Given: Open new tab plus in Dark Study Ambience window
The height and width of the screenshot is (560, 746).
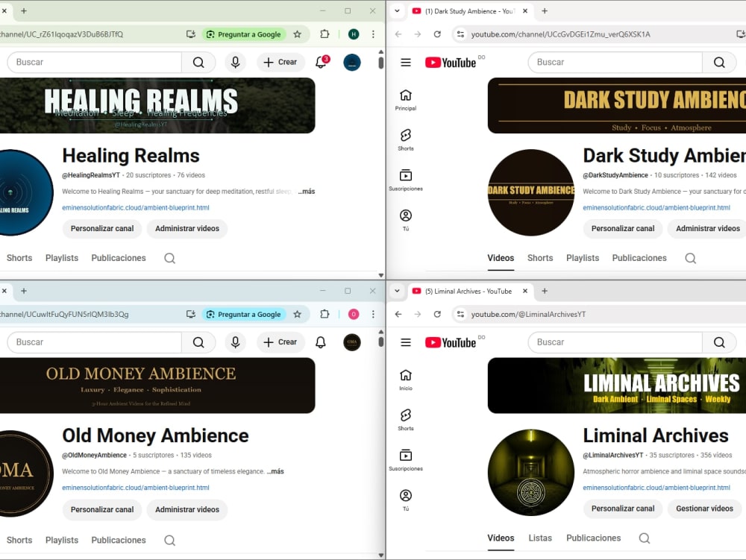Looking at the screenshot, I should [x=545, y=11].
